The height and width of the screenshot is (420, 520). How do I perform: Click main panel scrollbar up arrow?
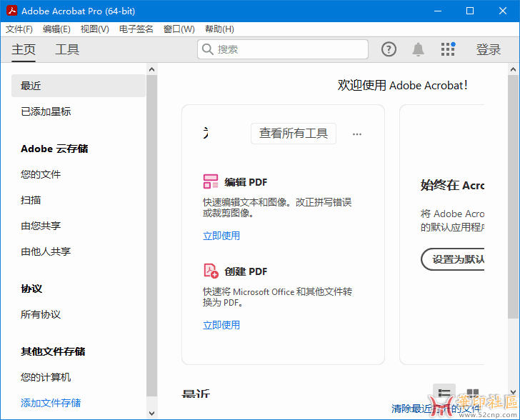click(514, 69)
